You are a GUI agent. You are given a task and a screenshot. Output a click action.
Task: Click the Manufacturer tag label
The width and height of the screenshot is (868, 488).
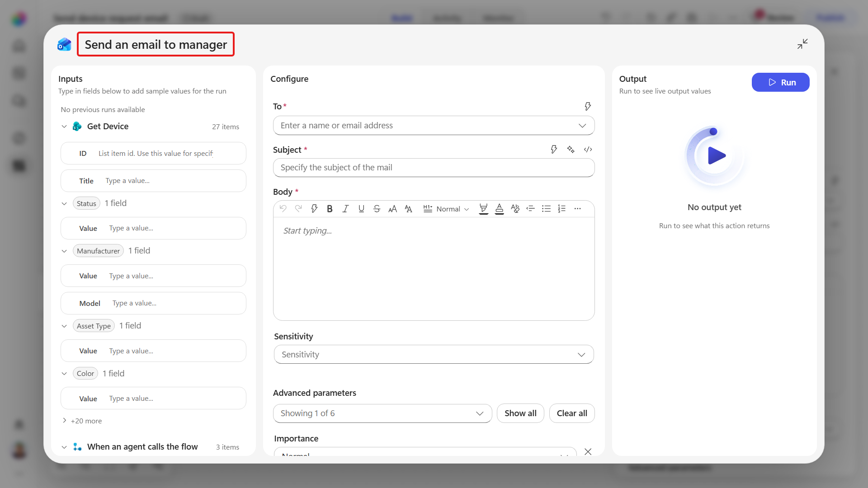click(x=98, y=251)
